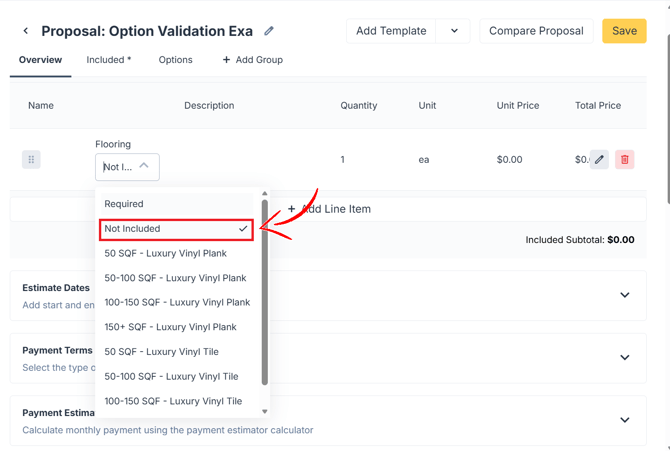Click Add Template button

pyautogui.click(x=391, y=31)
